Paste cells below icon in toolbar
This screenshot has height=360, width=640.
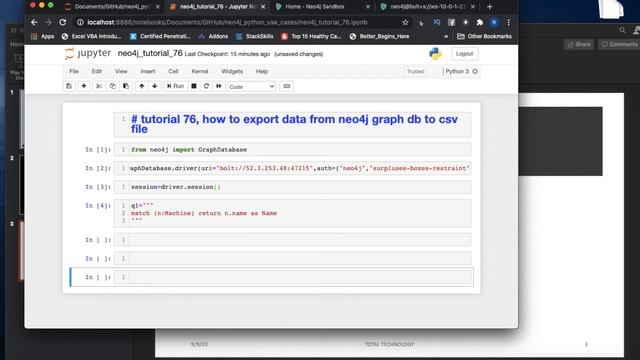126,86
